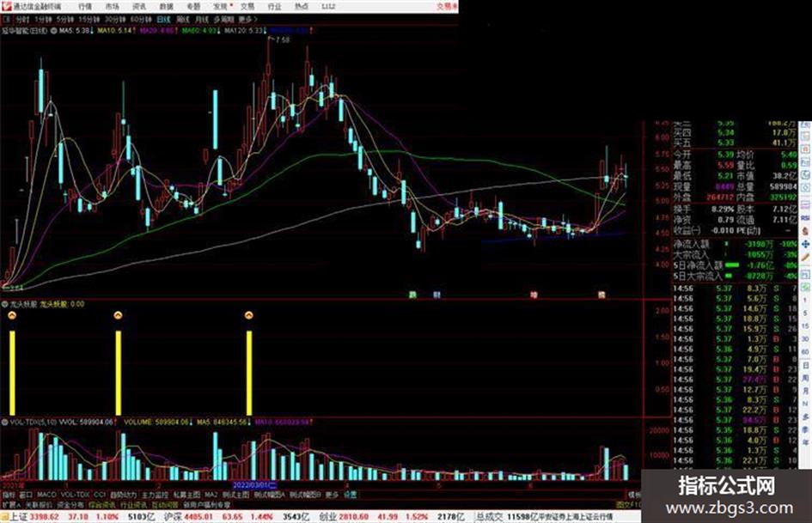Switch indicator to 趋势动力
The image size is (812, 523).
pos(123,495)
